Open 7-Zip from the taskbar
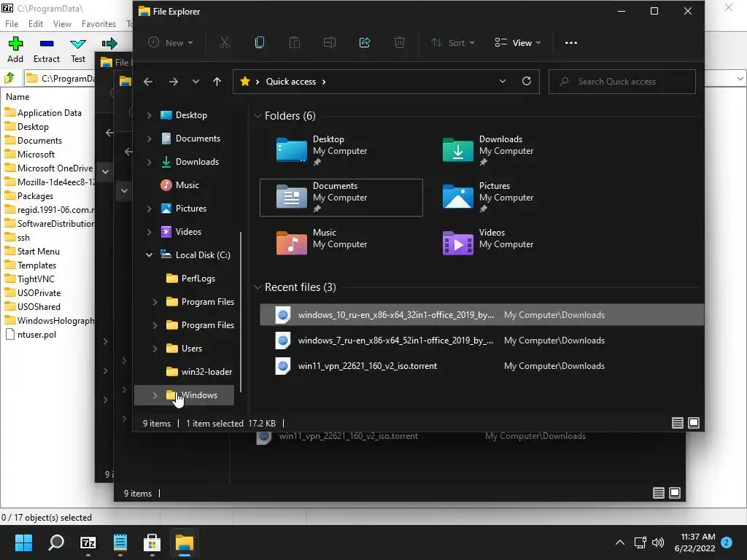Screen dimensions: 747x560 pos(88,542)
